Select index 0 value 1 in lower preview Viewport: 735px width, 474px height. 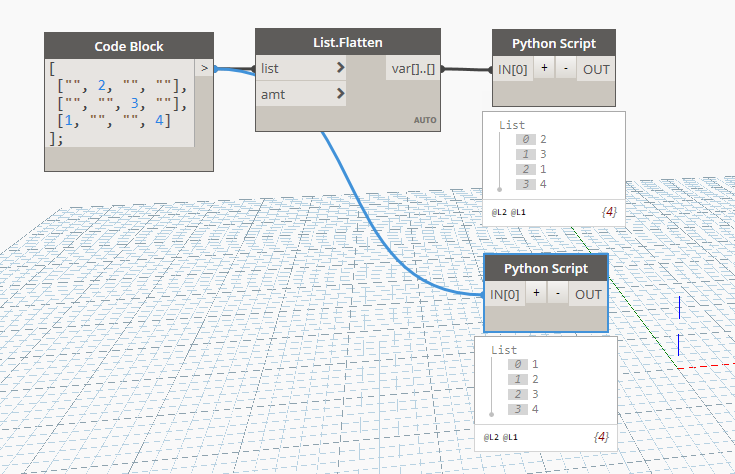pyautogui.click(x=524, y=364)
